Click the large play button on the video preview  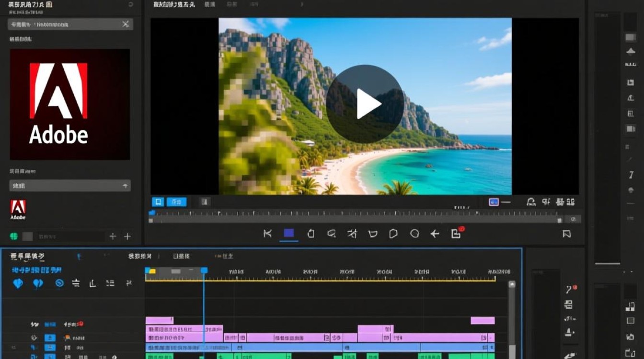(x=365, y=104)
